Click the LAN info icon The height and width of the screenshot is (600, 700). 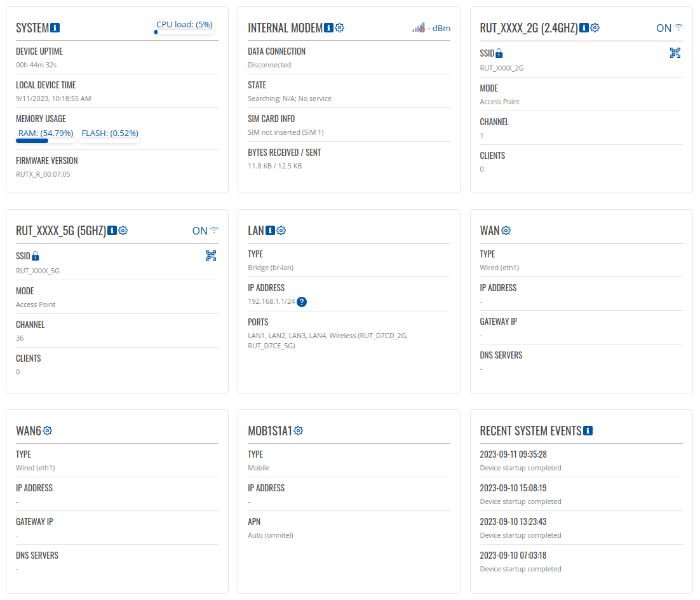pos(270,231)
